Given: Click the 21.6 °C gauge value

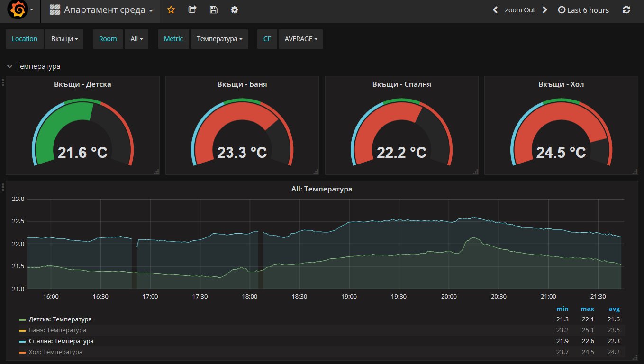Looking at the screenshot, I should [x=82, y=153].
